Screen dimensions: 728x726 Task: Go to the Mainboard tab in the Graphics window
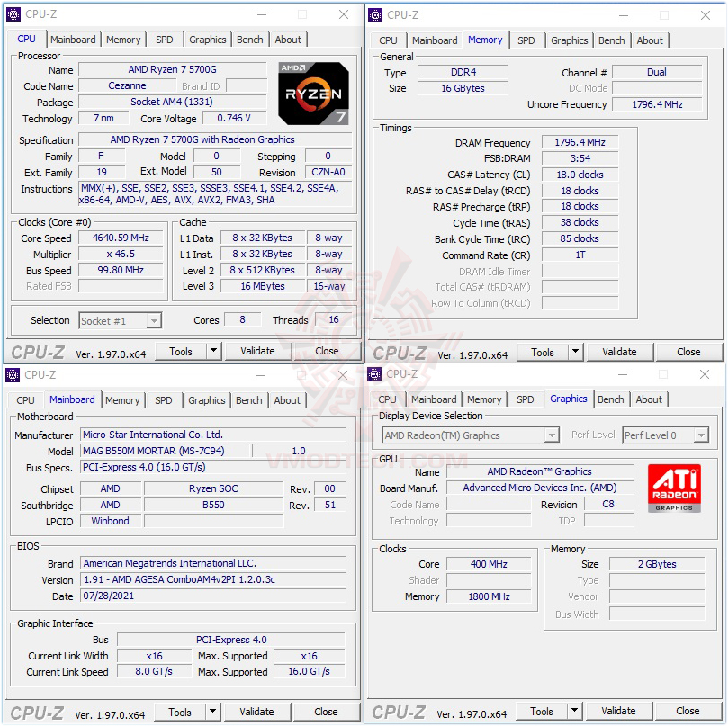434,399
